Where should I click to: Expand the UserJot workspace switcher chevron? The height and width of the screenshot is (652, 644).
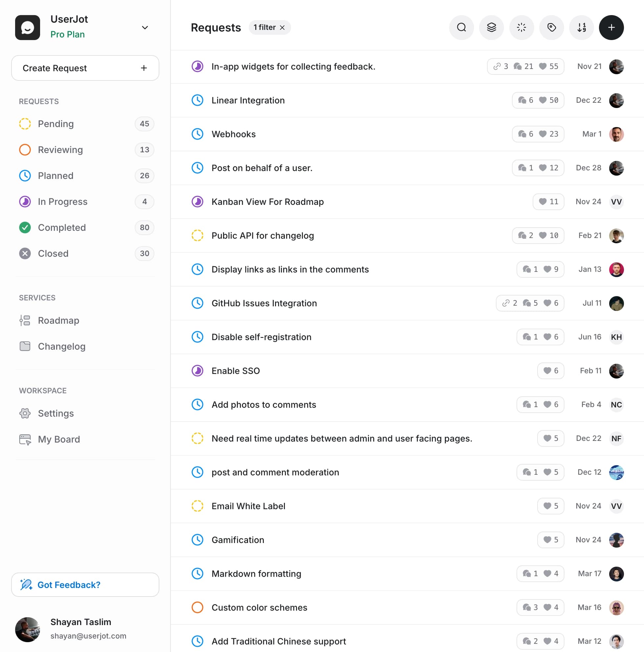pyautogui.click(x=145, y=27)
